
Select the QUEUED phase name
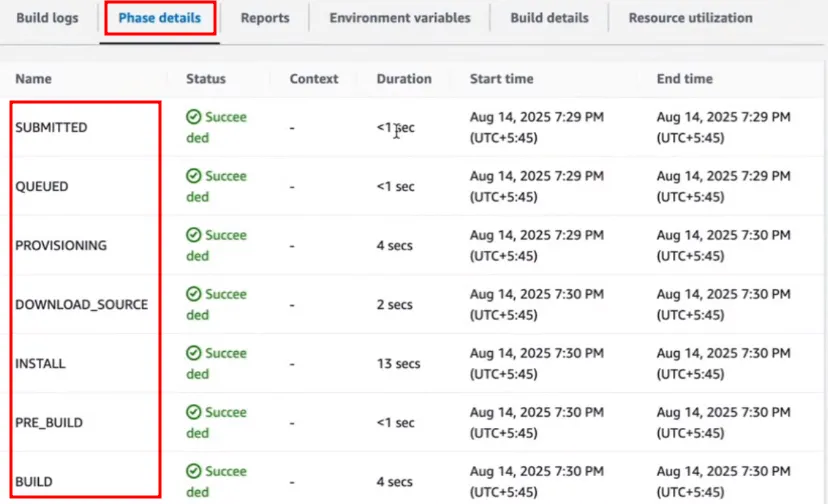point(42,187)
